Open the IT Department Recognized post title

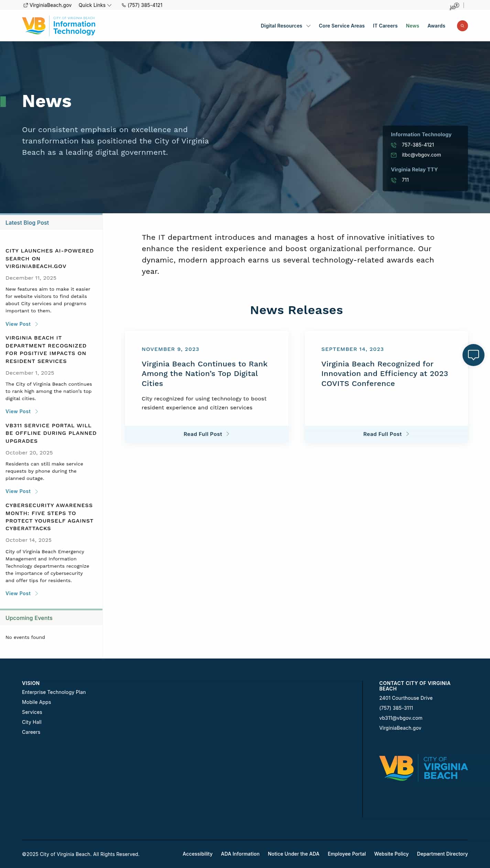[x=46, y=350]
